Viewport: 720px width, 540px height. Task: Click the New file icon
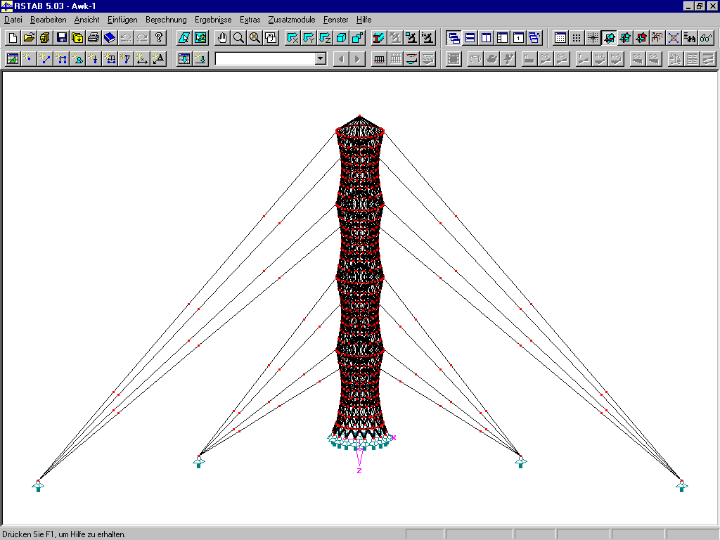13,38
